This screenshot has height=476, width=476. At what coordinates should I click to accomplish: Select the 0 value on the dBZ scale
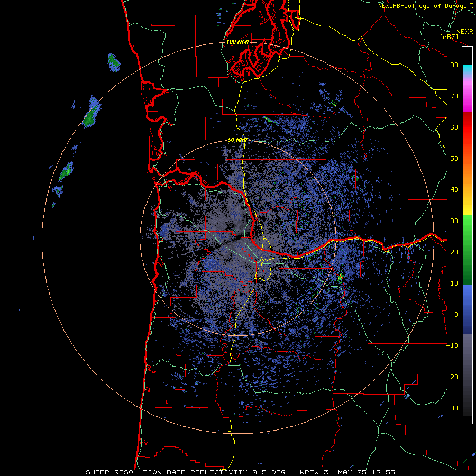pos(456,315)
